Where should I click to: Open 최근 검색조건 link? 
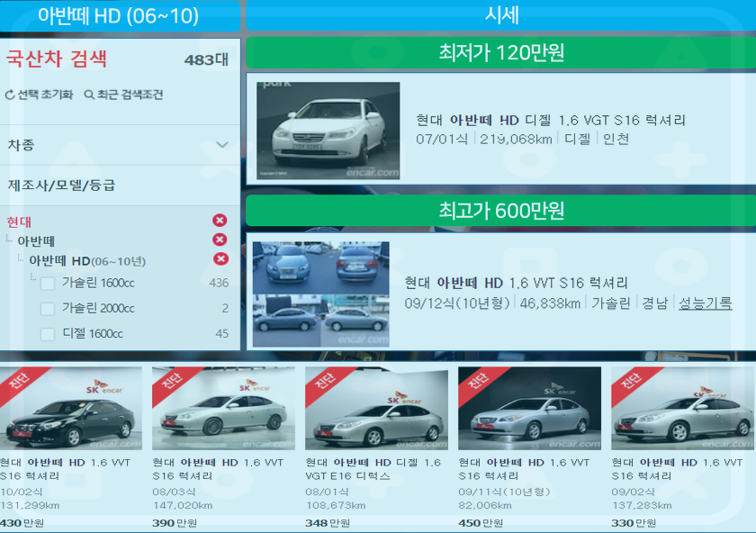(x=130, y=95)
